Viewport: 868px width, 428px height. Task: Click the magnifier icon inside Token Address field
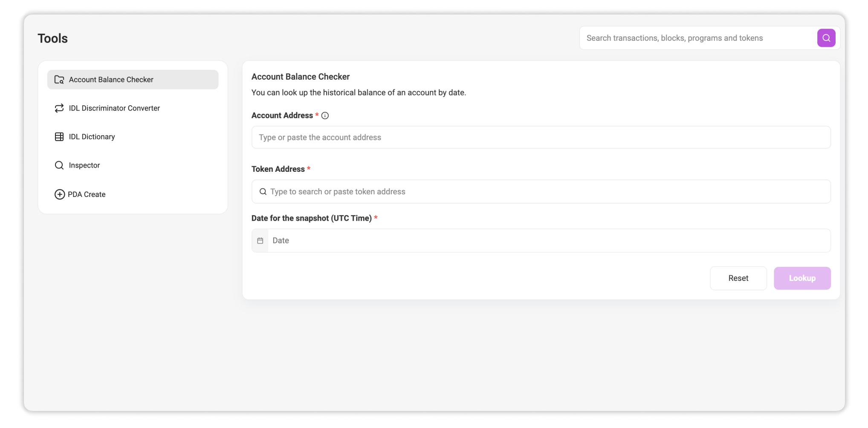[x=263, y=192]
